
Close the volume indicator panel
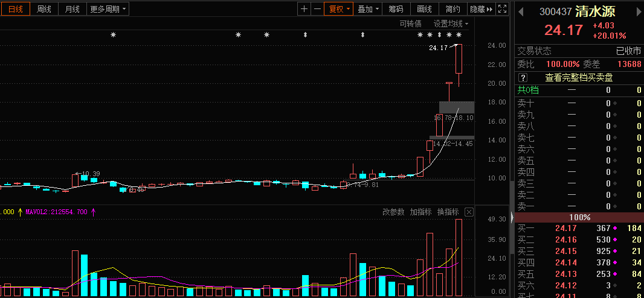coord(469,212)
